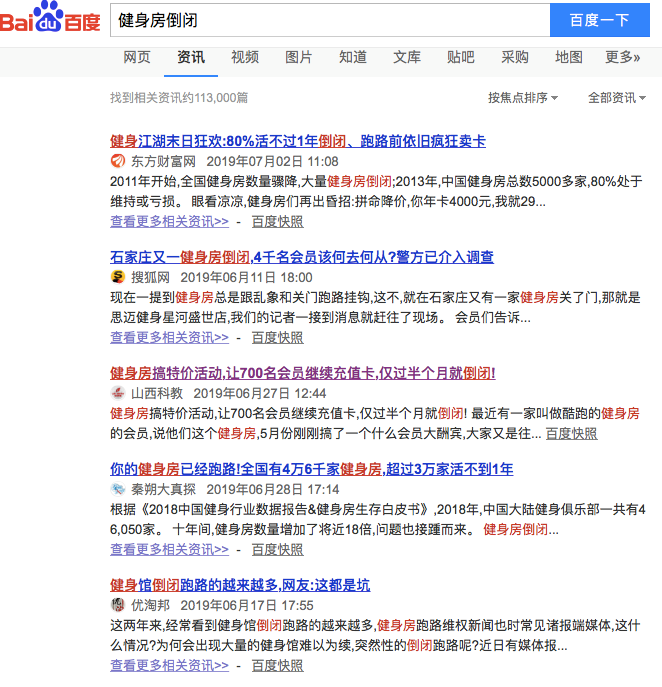The height and width of the screenshot is (687, 662).
Task: Click 查看更多相关资讯 under 搜狐网 result
Action: [170, 337]
